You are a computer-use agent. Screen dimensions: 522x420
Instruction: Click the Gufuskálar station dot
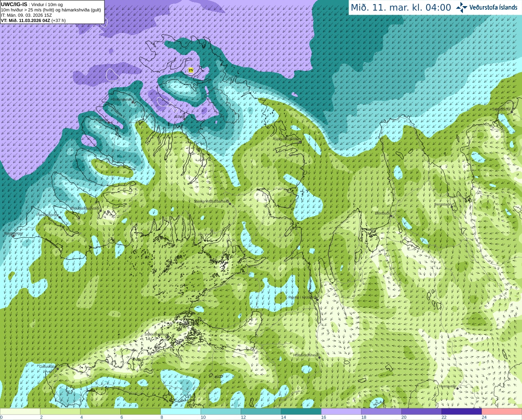pyautogui.click(x=58, y=369)
